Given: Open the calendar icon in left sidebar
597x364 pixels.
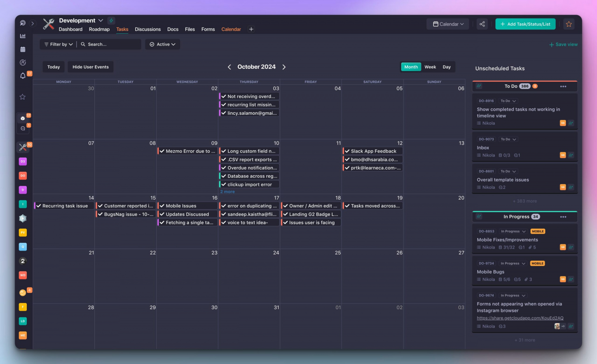Looking at the screenshot, I should 23,49.
